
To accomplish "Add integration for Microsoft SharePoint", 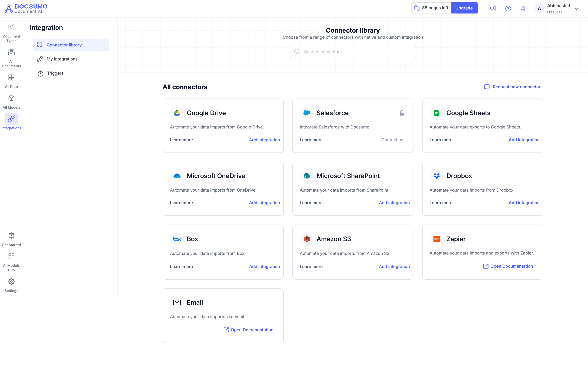I will 394,203.
